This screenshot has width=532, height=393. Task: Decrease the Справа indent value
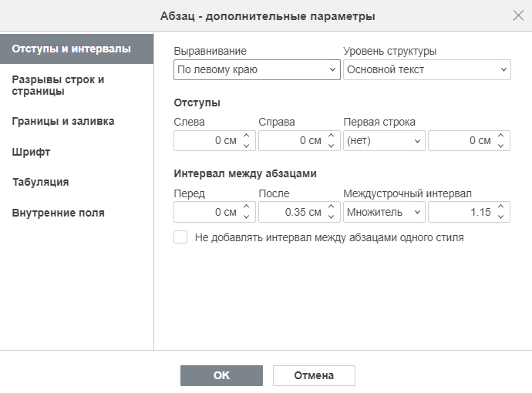pos(332,146)
